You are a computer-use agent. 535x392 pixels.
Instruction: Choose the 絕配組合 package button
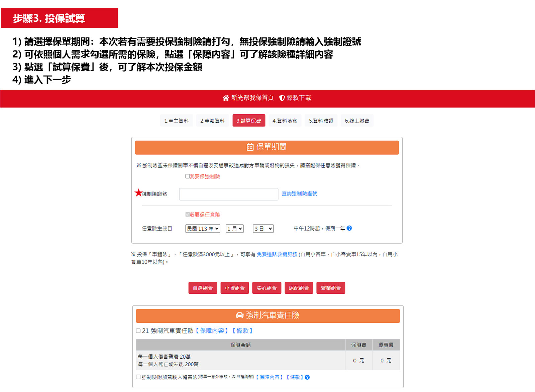click(299, 288)
